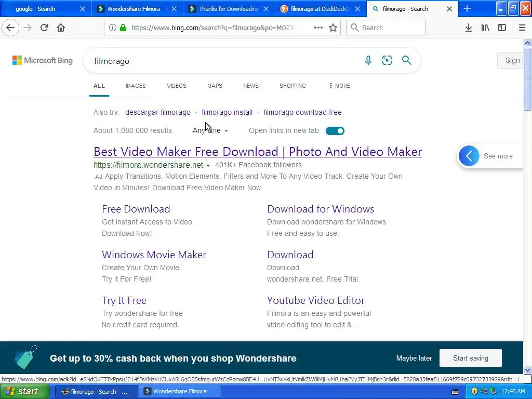Click the address bar URL

click(x=213, y=28)
